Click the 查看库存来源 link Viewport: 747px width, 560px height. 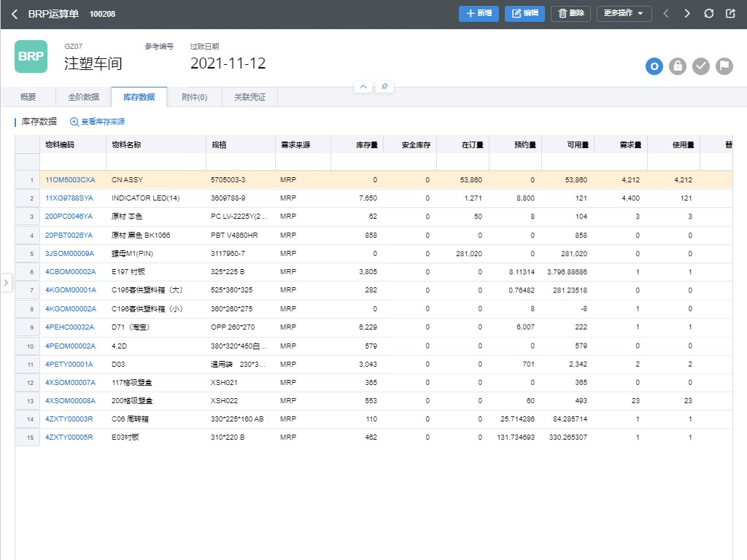(98, 122)
